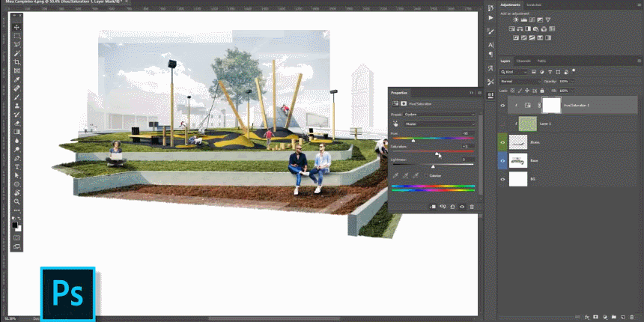
Task: Toggle Quick Mask mode
Action: point(16,237)
